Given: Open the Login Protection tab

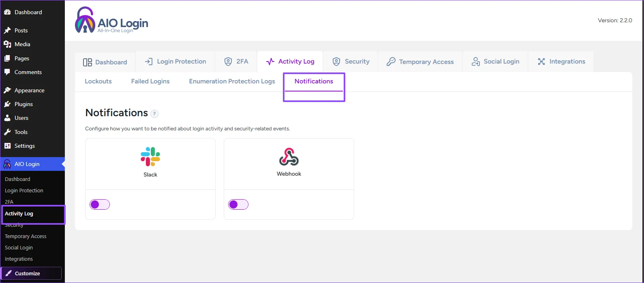Looking at the screenshot, I should pyautogui.click(x=175, y=62).
